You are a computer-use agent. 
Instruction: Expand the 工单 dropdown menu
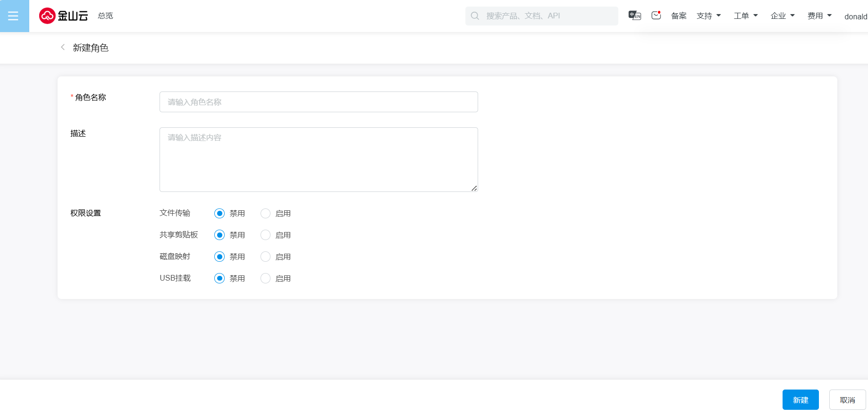pyautogui.click(x=746, y=16)
